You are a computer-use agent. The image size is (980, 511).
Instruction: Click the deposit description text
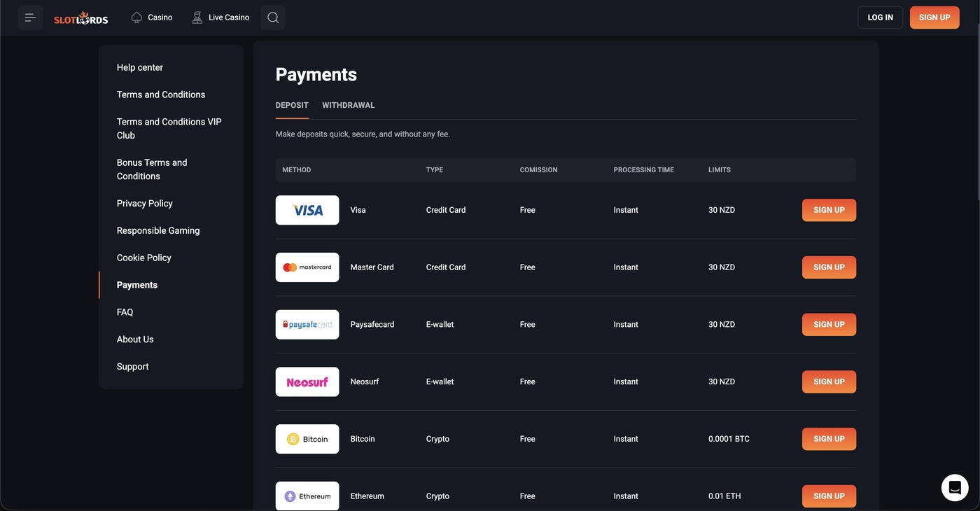(x=363, y=134)
